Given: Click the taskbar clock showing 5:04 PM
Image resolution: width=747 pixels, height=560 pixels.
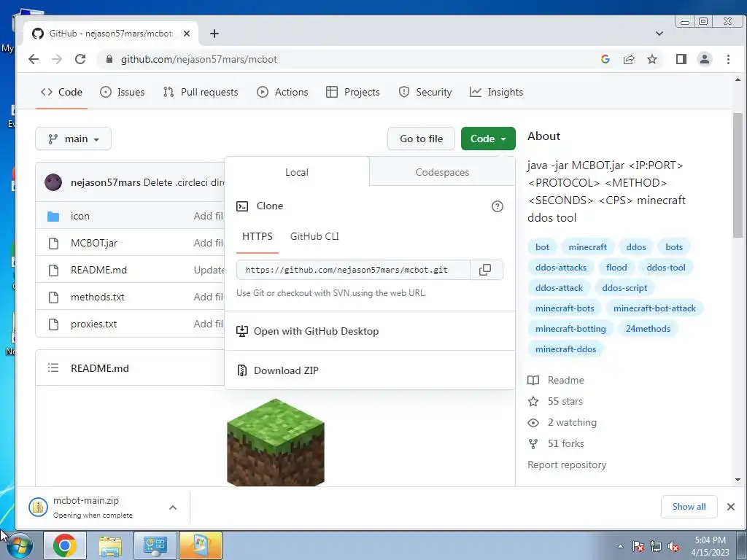Looking at the screenshot, I should coord(710,546).
